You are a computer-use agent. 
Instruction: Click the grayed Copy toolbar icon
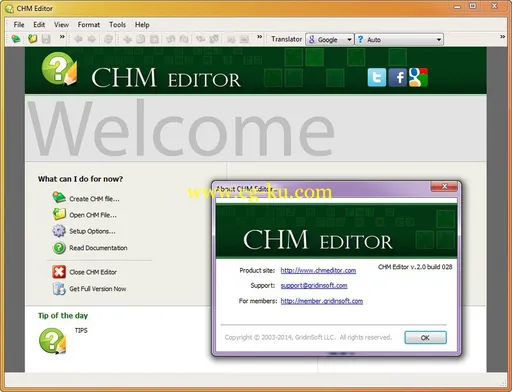140,39
